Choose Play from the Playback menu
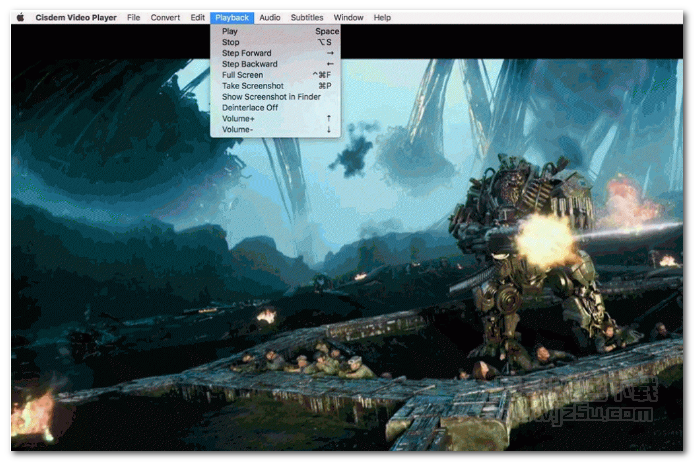Screen dimensions: 694x462 pos(275,31)
